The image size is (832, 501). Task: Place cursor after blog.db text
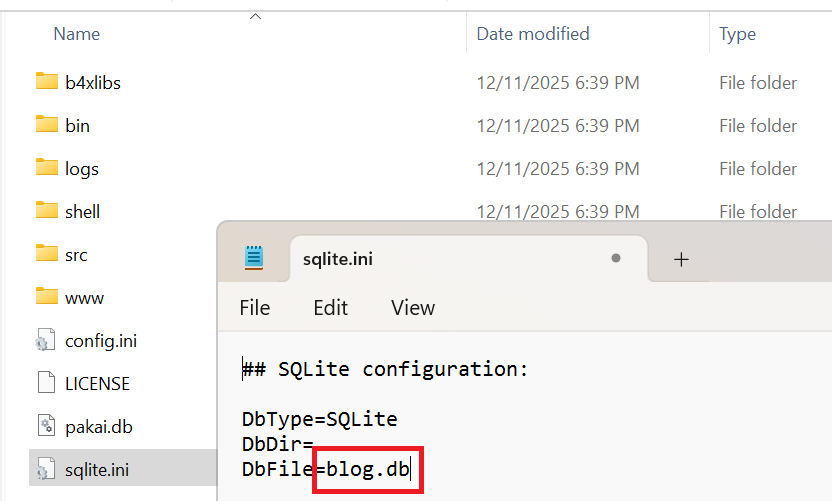click(x=411, y=469)
